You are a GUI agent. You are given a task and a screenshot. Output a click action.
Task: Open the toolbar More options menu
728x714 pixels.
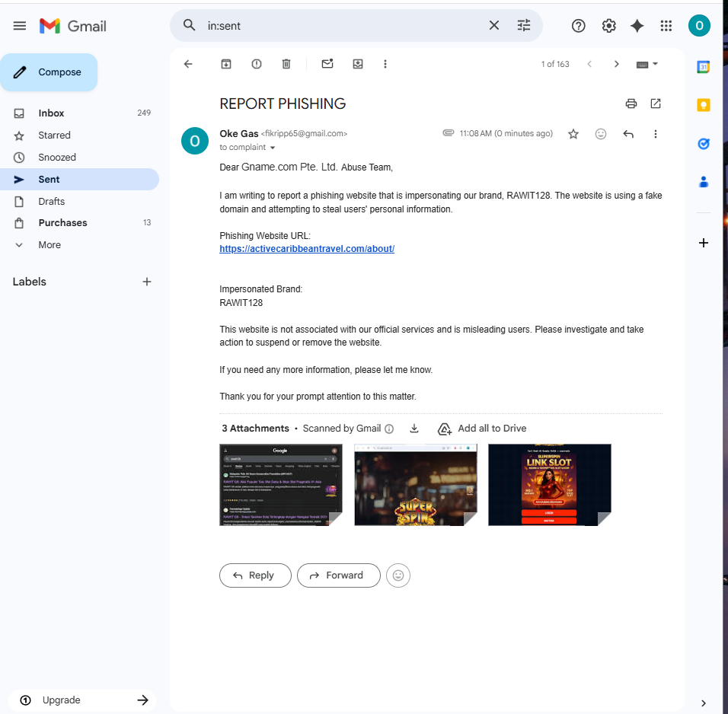click(385, 64)
